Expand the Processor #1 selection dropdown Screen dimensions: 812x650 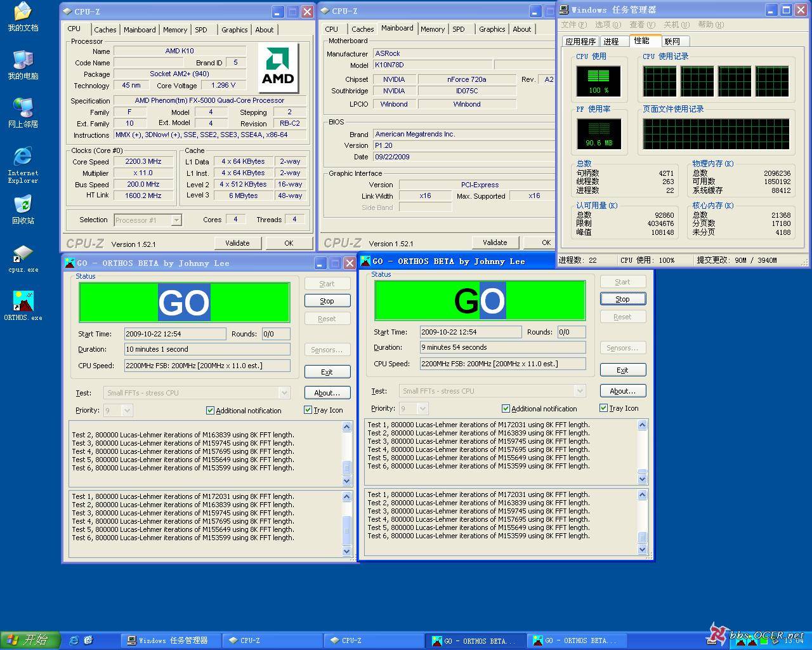(x=176, y=220)
